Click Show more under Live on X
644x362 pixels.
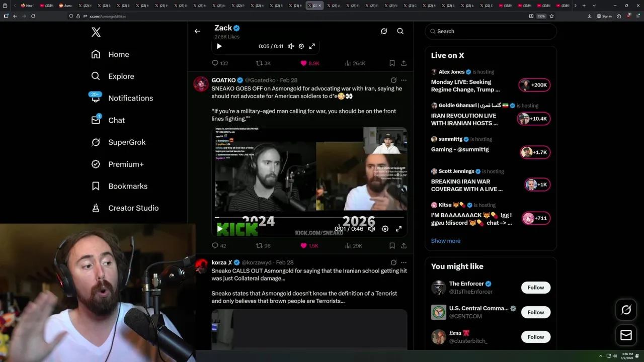[446, 241]
